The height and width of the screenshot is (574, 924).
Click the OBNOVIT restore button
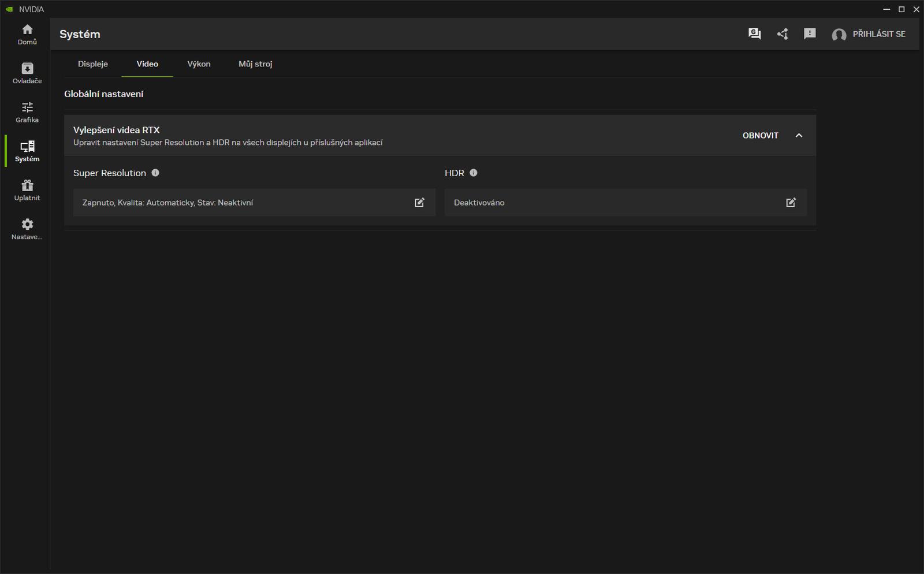761,135
